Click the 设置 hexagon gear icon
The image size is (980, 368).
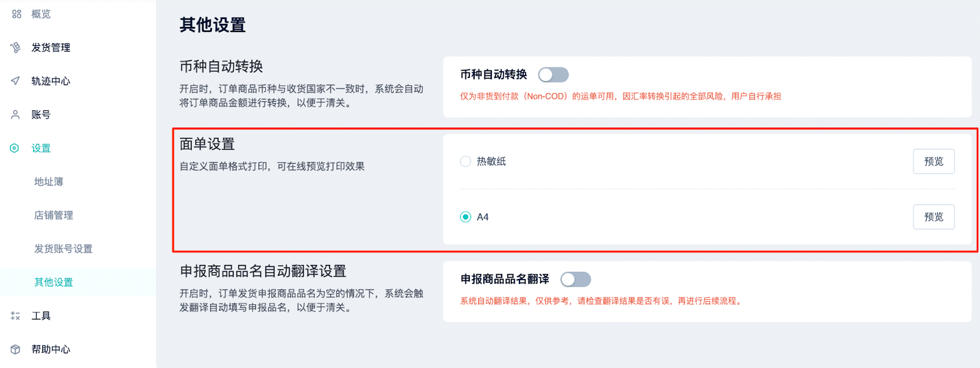15,148
